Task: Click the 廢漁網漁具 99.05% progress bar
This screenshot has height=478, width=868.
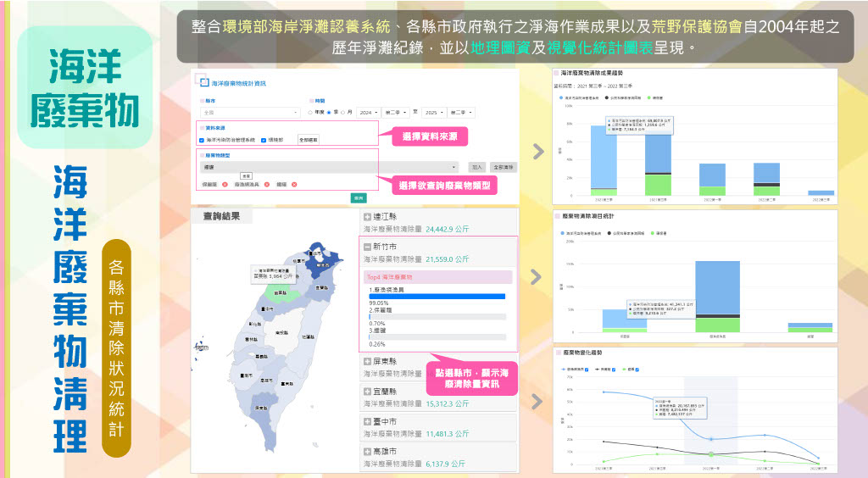Action: tap(437, 297)
